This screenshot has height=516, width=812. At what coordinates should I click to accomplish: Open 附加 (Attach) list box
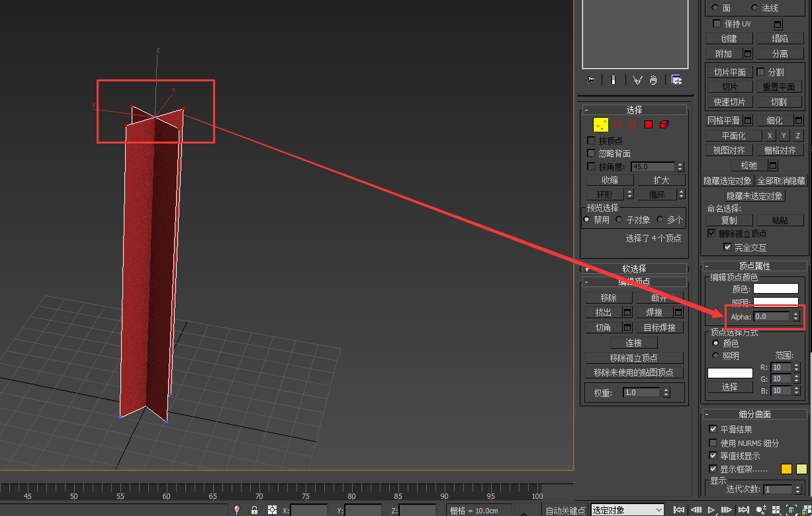click(748, 54)
